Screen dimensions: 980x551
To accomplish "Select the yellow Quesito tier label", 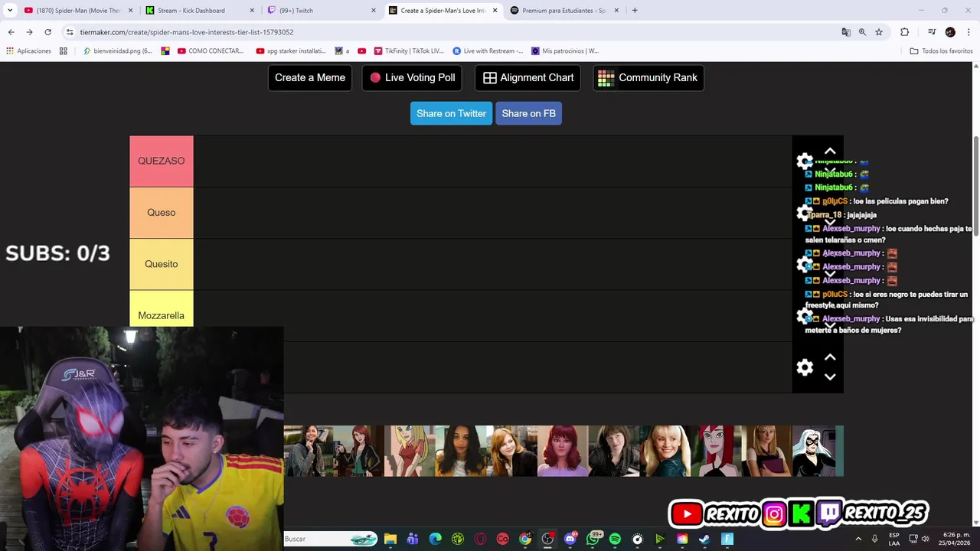I will tap(162, 264).
